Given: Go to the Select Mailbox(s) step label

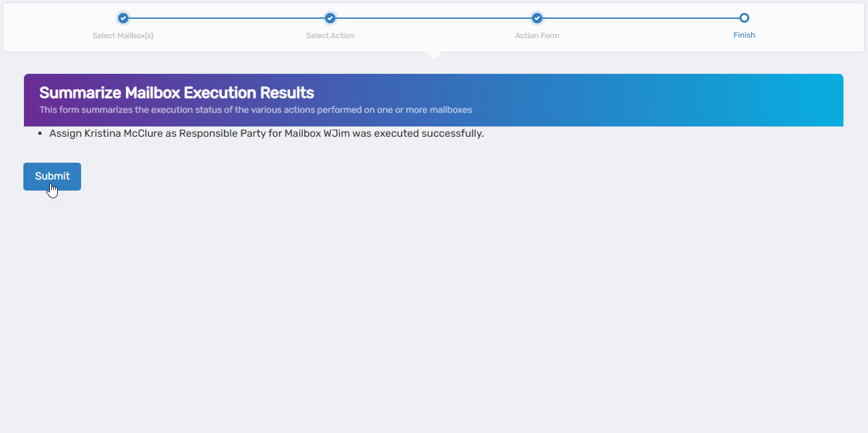Looking at the screenshot, I should pos(123,36).
